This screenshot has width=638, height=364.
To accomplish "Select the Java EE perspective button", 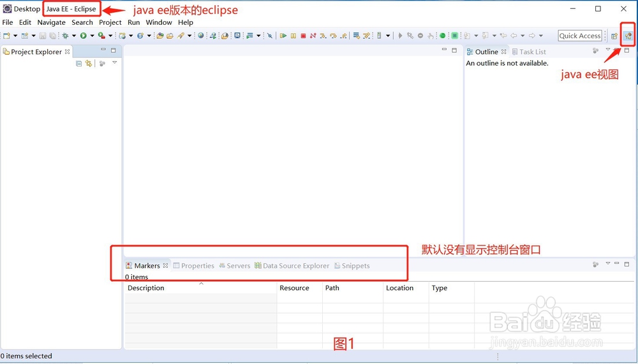I will point(628,36).
